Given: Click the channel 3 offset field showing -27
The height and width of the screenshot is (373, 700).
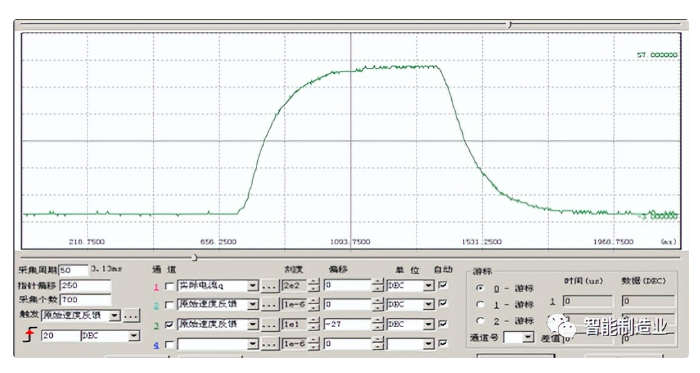Looking at the screenshot, I should click(x=348, y=324).
